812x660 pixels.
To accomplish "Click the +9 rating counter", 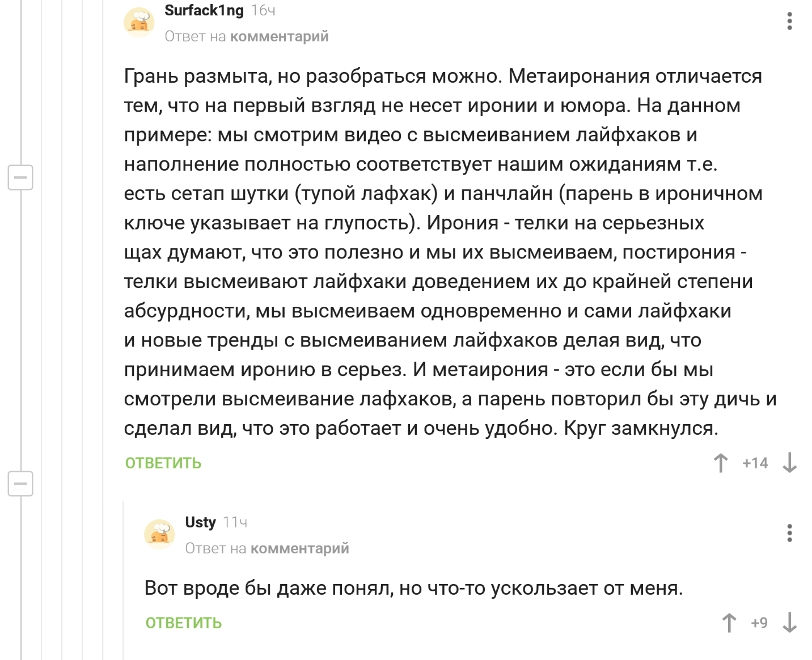I will [759, 623].
